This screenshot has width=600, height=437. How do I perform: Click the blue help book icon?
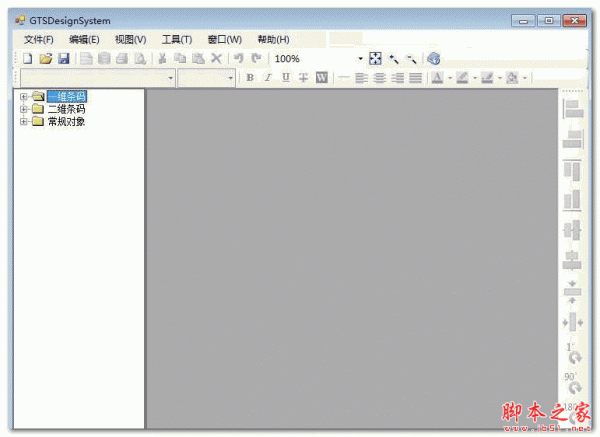pyautogui.click(x=434, y=59)
